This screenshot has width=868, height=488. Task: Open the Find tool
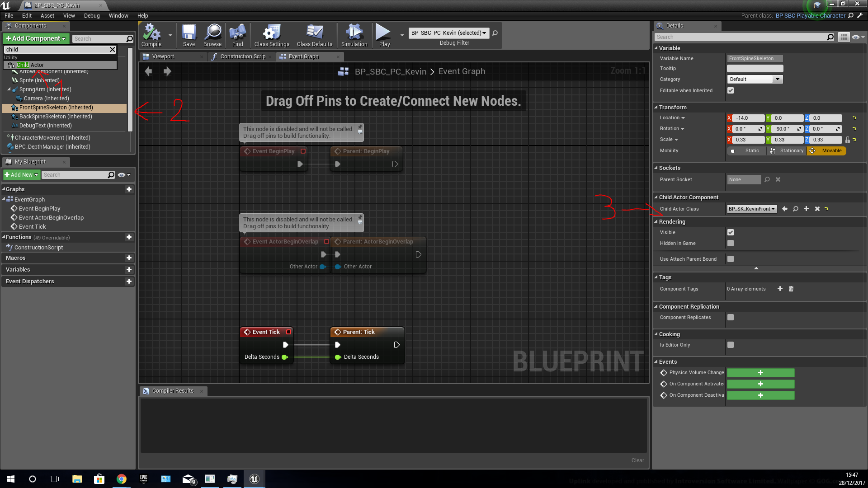pyautogui.click(x=238, y=35)
